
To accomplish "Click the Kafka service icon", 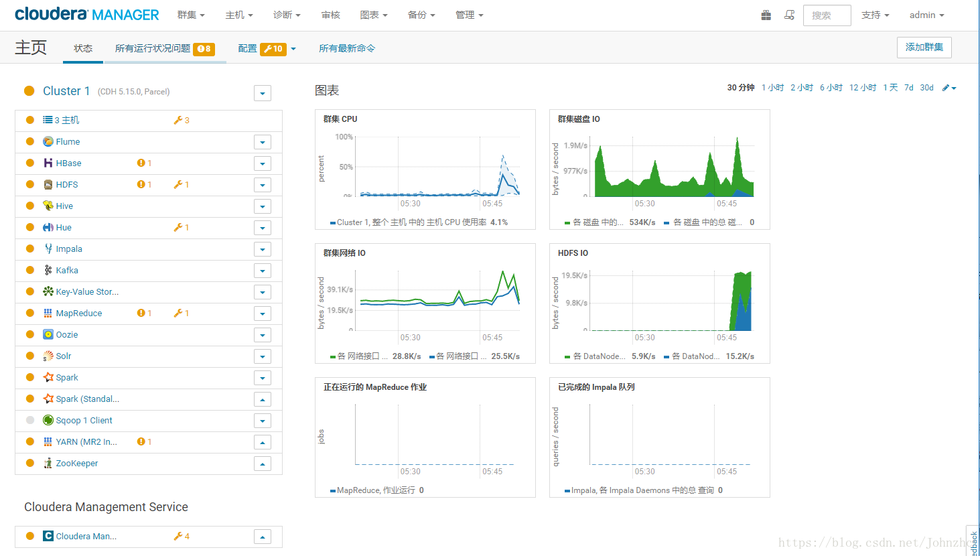I will click(48, 270).
